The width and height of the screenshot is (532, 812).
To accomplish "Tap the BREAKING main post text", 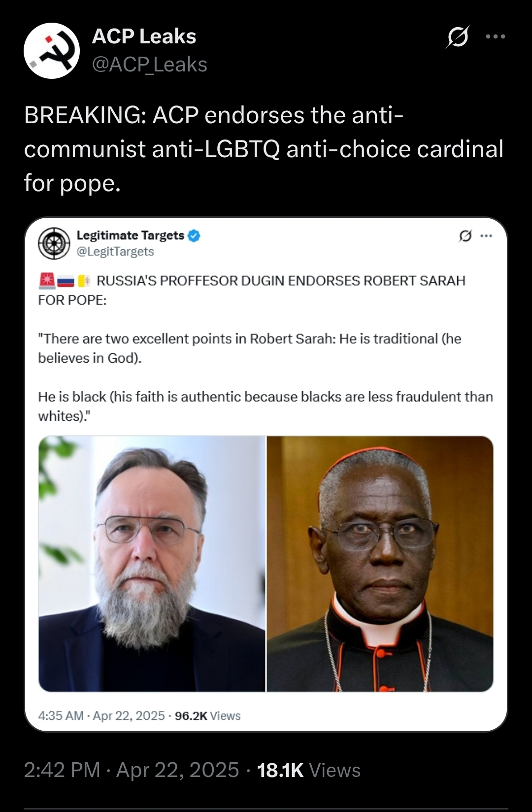I will pyautogui.click(x=264, y=149).
